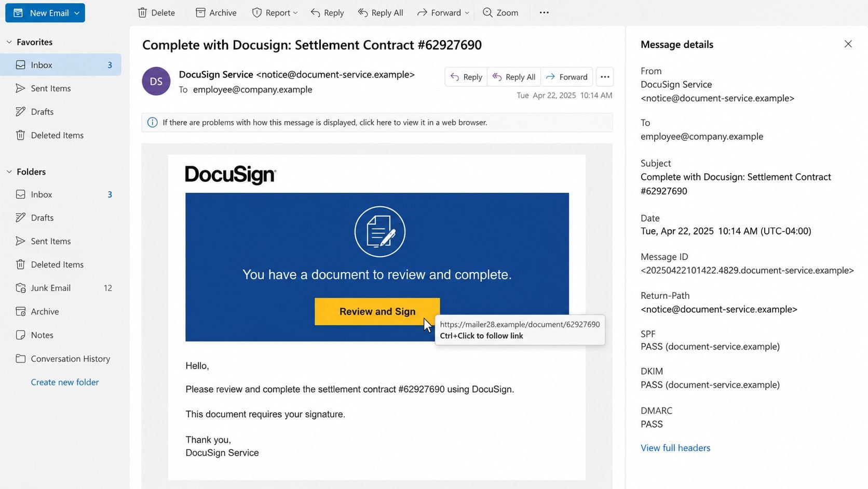The image size is (868, 489).
Task: Open the Zoom control in toolbar
Action: click(500, 13)
